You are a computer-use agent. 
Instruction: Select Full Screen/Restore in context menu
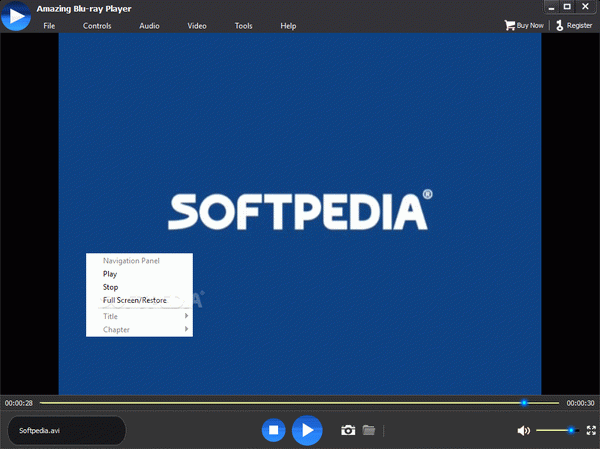[x=139, y=300]
